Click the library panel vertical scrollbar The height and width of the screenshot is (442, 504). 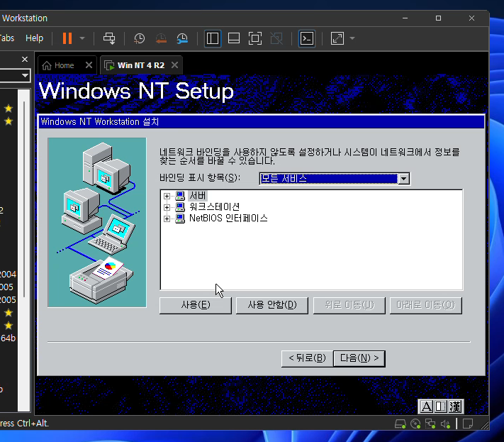coord(24,199)
